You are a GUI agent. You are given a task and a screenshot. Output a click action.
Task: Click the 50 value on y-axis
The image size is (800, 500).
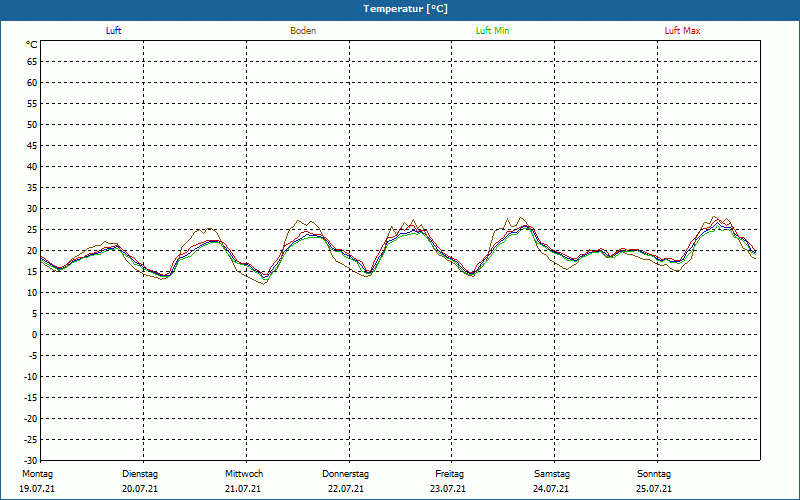[x=32, y=124]
